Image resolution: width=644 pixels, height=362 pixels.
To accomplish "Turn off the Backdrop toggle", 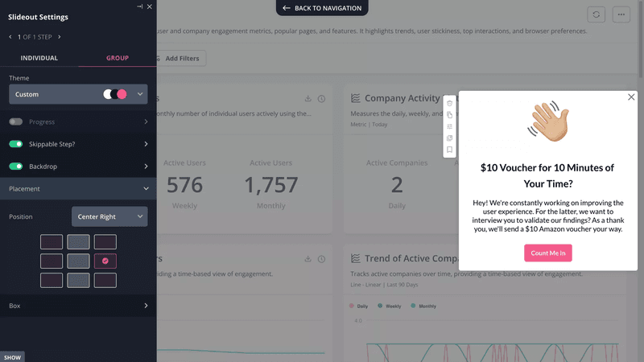I will point(16,167).
